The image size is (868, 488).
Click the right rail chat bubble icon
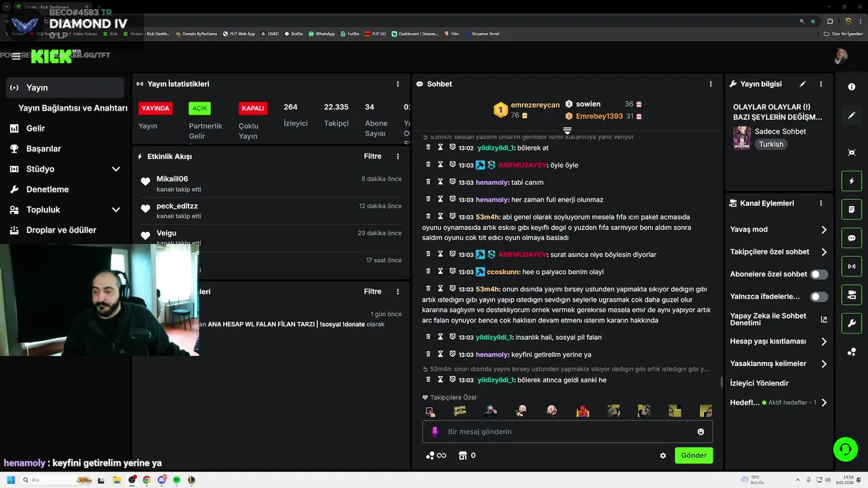coord(852,239)
